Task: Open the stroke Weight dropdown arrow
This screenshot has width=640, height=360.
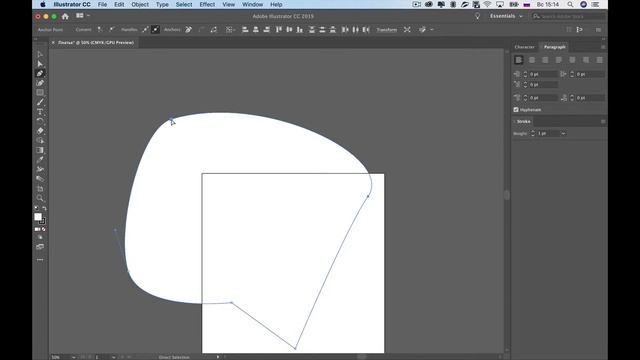Action: click(563, 133)
